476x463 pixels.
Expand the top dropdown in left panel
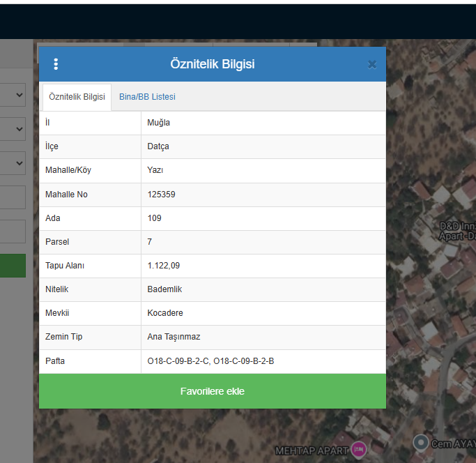(x=12, y=95)
